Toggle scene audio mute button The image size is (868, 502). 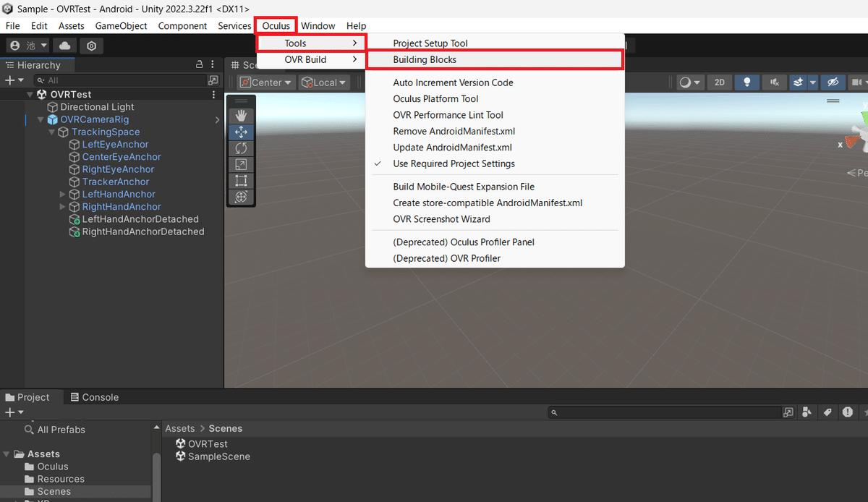point(775,82)
